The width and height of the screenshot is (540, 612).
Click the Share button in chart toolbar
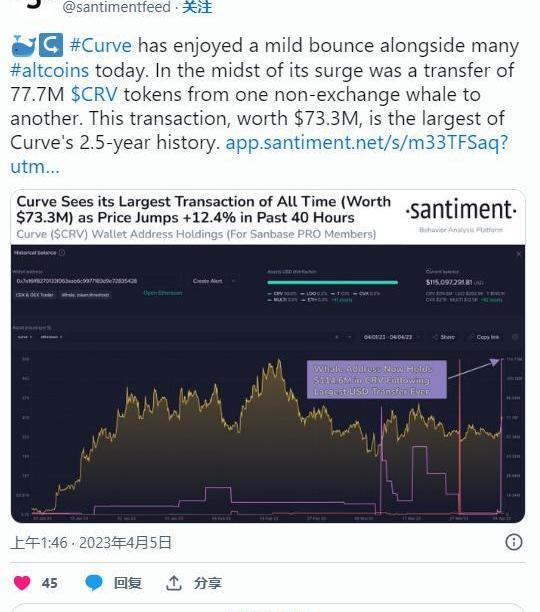444,337
